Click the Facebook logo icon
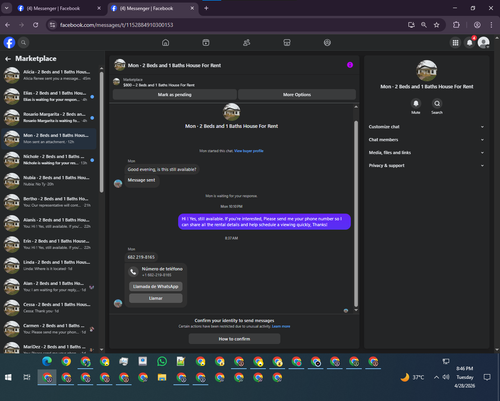 [9, 43]
